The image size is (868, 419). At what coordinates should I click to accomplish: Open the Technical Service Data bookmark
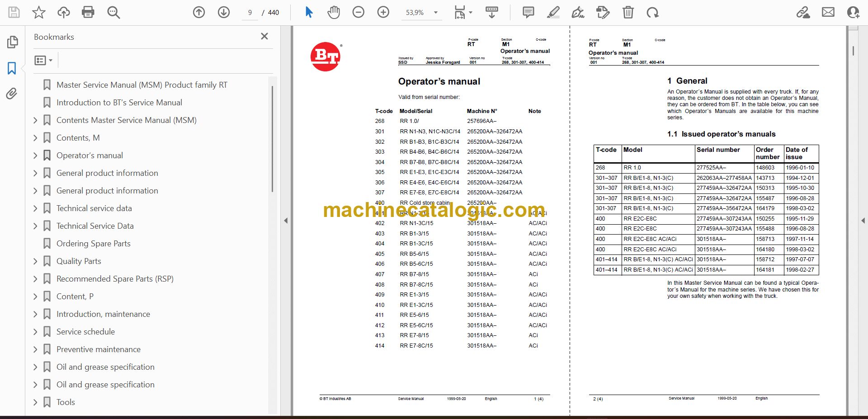95,226
